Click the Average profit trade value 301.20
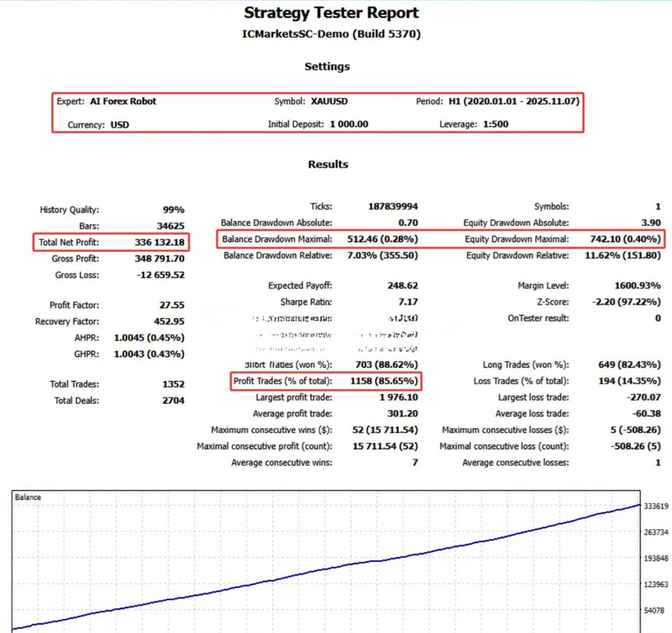 coord(403,413)
